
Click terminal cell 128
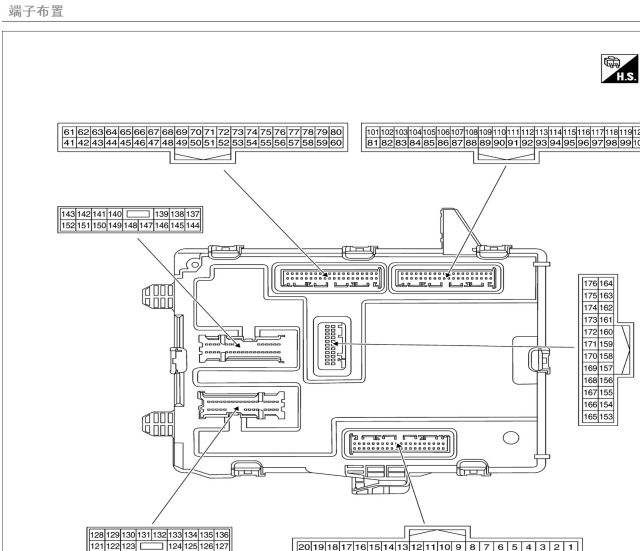coord(97,535)
